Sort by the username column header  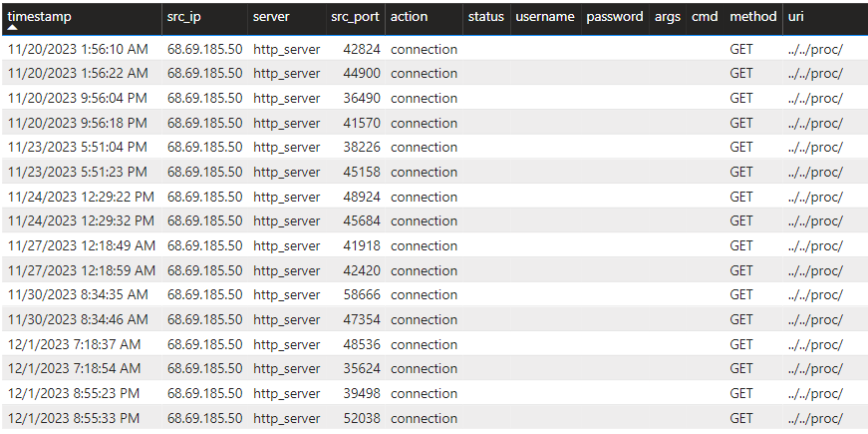[545, 17]
